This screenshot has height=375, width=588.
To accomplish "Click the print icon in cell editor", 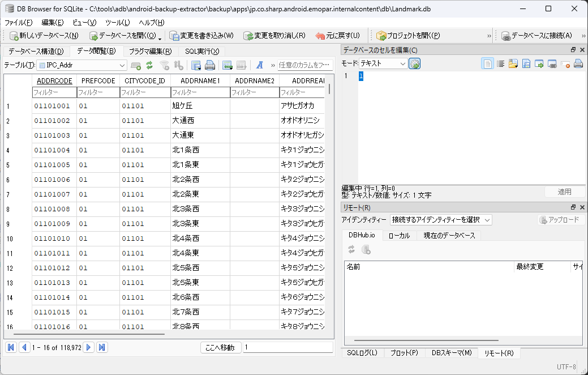I will pyautogui.click(x=578, y=64).
